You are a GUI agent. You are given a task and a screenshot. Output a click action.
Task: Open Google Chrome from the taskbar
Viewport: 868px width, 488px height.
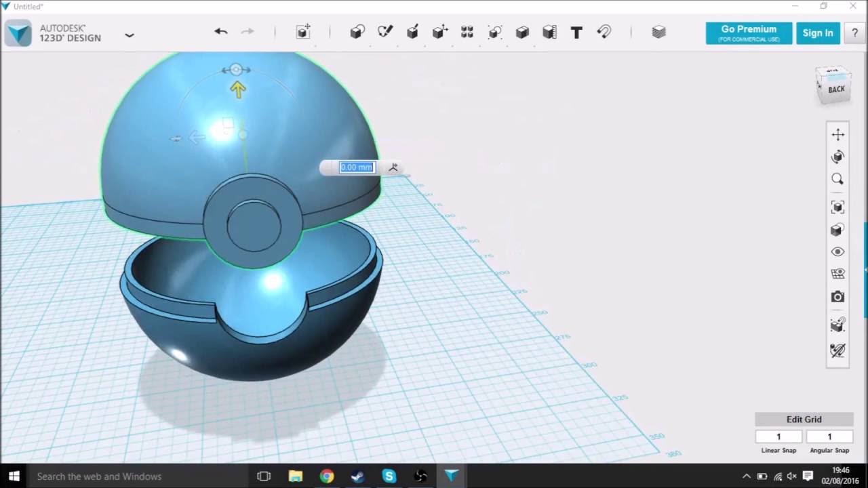327,476
